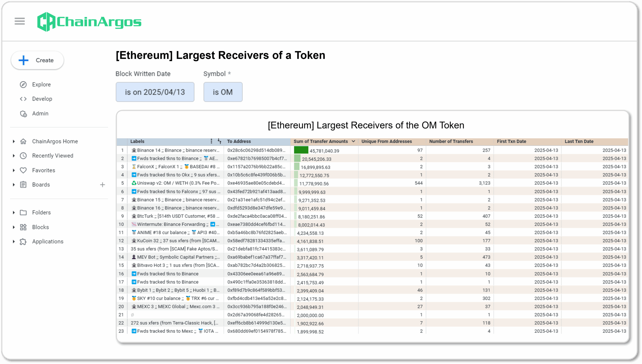Open the Explore menu item
This screenshot has height=364, width=642.
click(41, 84)
